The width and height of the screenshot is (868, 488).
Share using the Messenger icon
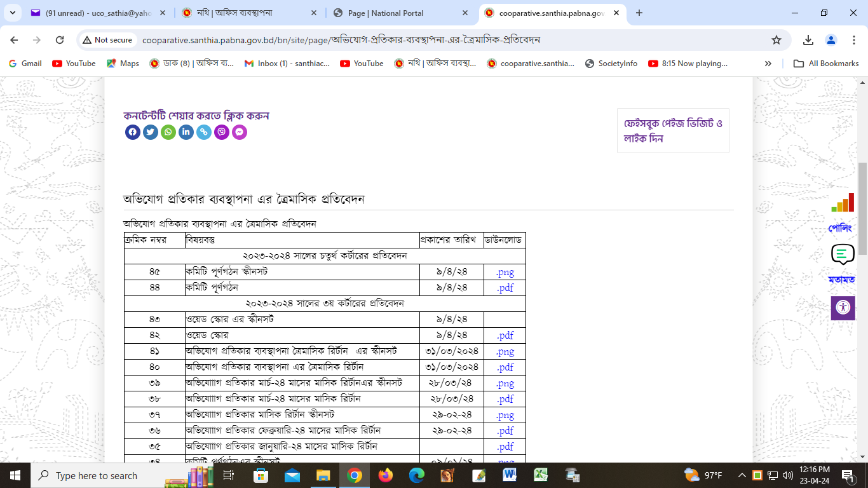point(239,132)
